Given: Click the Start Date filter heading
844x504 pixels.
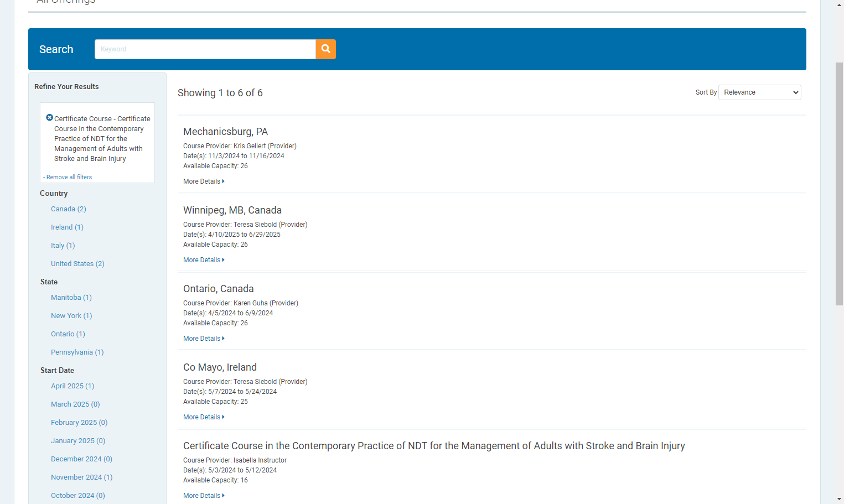Looking at the screenshot, I should click(x=57, y=371).
